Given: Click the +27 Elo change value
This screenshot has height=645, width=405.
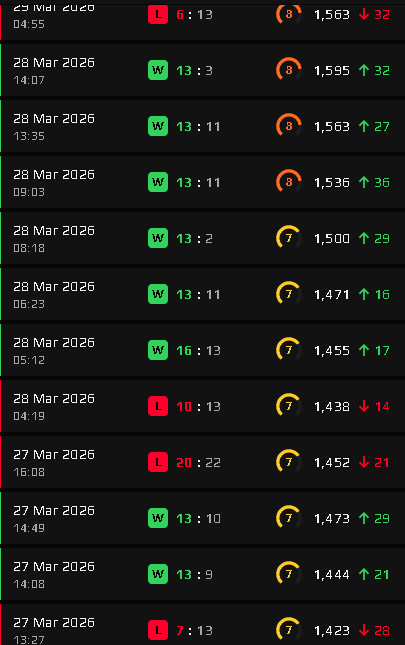Looking at the screenshot, I should click(382, 127).
